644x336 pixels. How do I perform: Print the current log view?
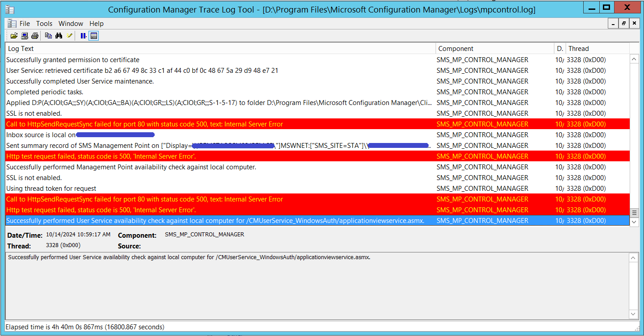tap(34, 36)
